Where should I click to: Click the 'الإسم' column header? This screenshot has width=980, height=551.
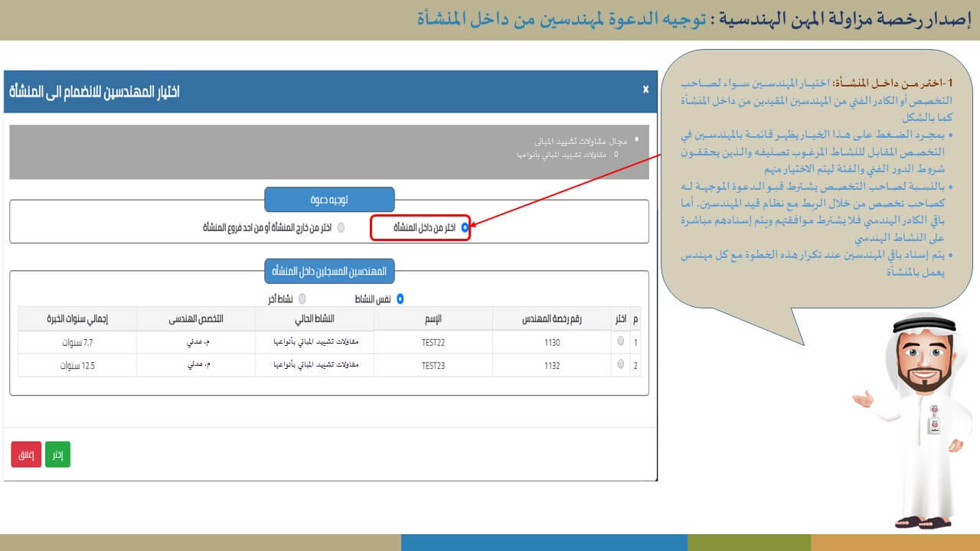coord(433,318)
